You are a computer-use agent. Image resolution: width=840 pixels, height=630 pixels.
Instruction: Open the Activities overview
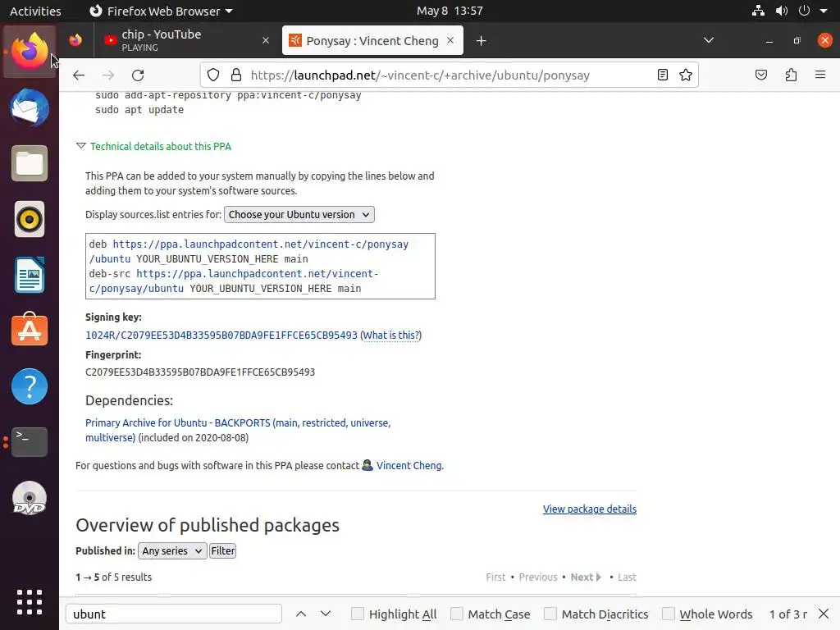tap(35, 11)
